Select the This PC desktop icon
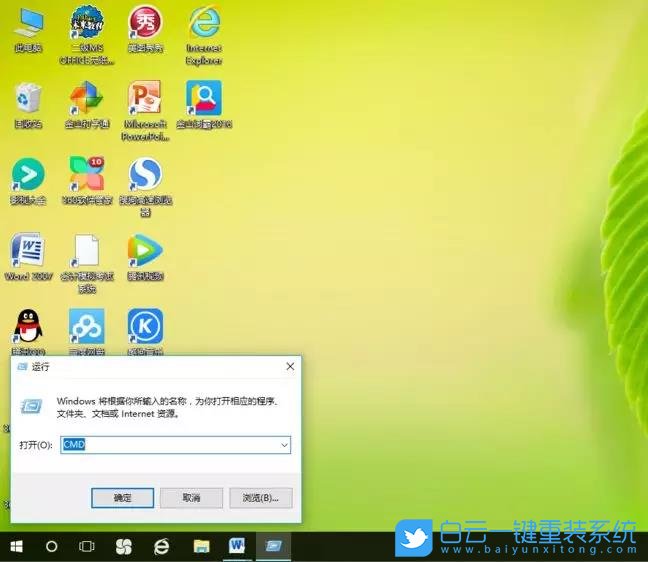The image size is (648, 562). pyautogui.click(x=27, y=24)
